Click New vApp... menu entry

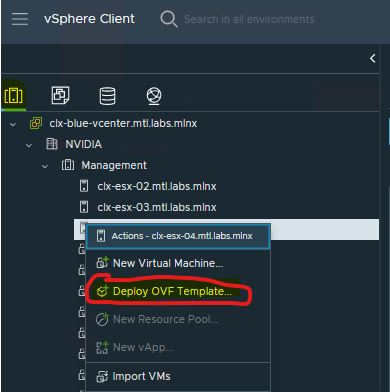tap(178, 347)
